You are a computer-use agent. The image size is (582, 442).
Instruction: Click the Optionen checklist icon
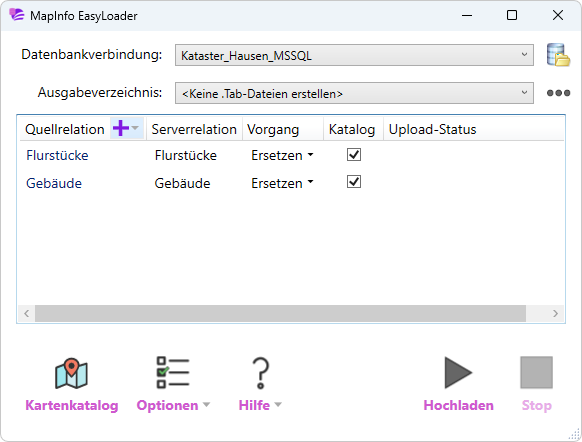tap(173, 373)
